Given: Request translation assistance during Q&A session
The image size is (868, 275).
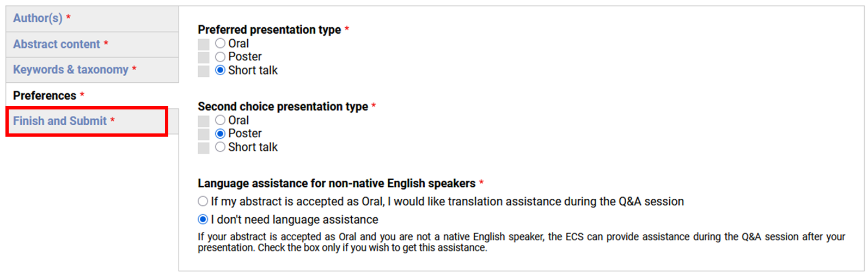Looking at the screenshot, I should (x=203, y=201).
